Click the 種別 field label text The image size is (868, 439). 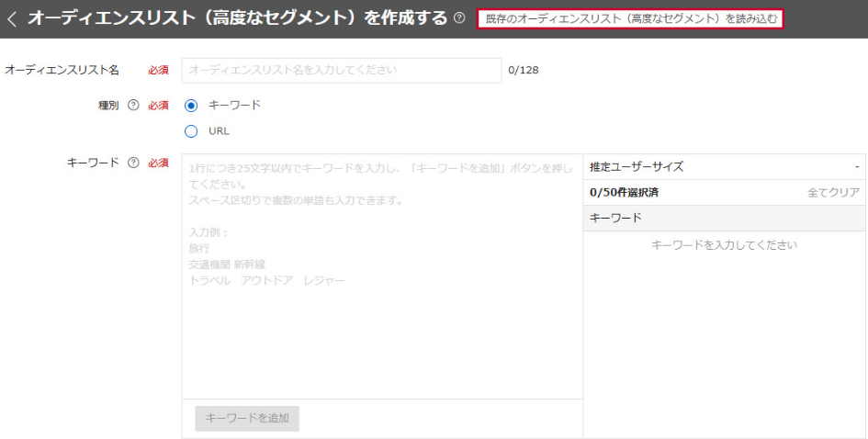108,106
